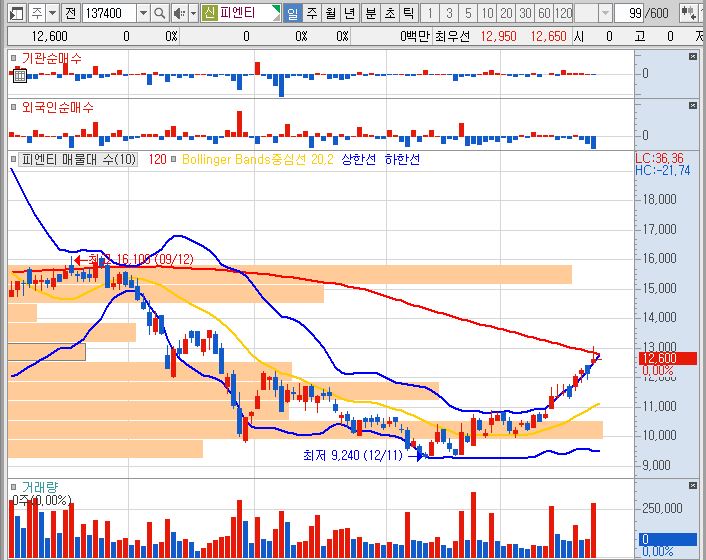This screenshot has width=706, height=560.
Task: Click the stock search magnifier icon
Action: (160, 13)
